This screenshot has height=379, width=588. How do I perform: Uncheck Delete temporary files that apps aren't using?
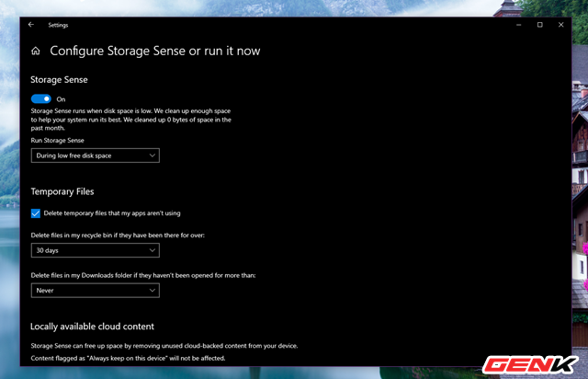[36, 212]
